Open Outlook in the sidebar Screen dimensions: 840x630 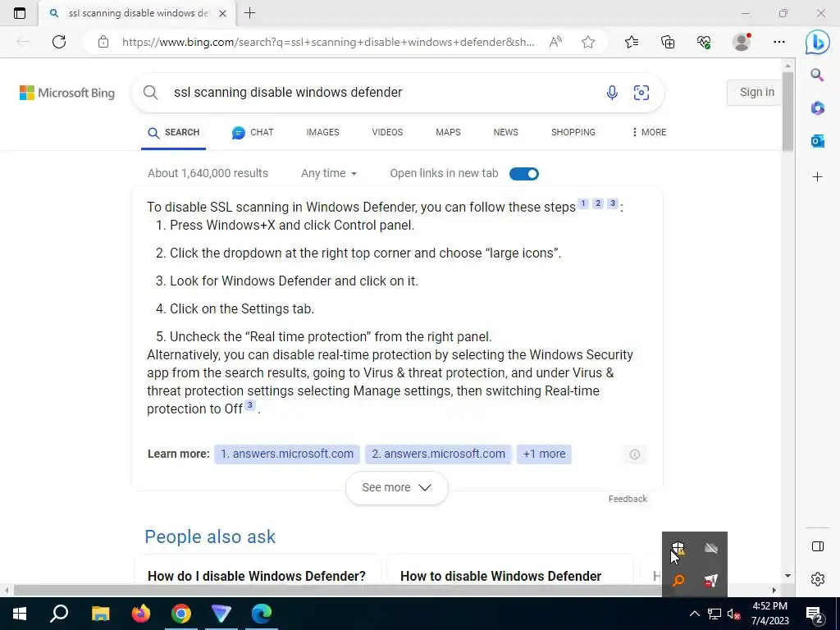click(x=817, y=141)
